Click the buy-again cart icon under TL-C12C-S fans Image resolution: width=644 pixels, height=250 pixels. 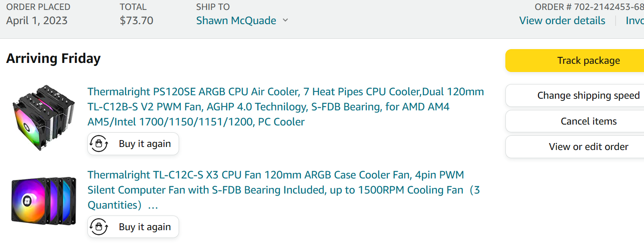point(99,227)
